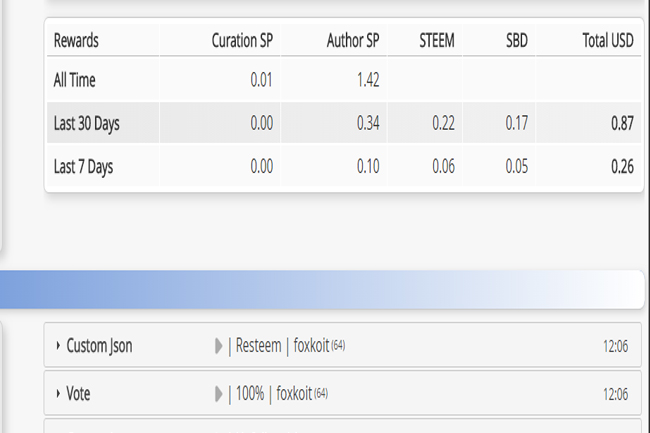Click the 12:06 timestamp on Custom Json row
Screen dimensions: 650x433
coord(615,346)
